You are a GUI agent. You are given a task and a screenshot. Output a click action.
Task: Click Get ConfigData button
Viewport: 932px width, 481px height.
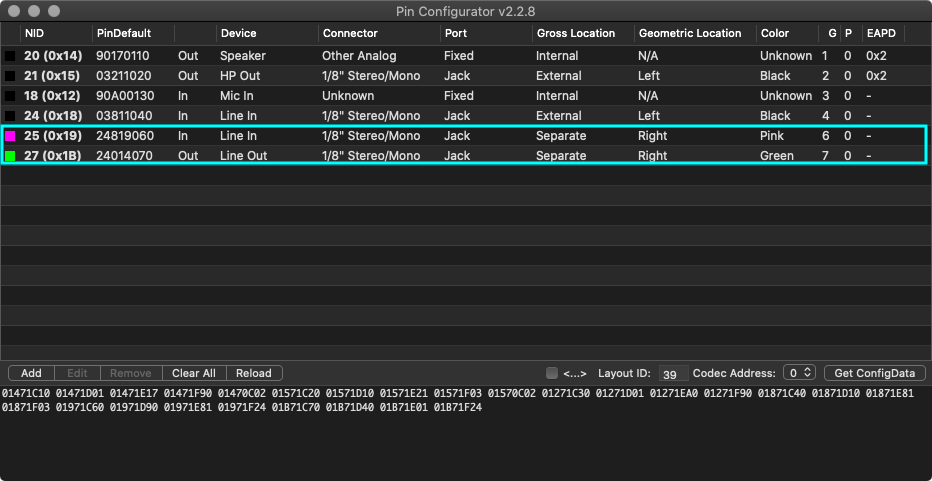874,373
